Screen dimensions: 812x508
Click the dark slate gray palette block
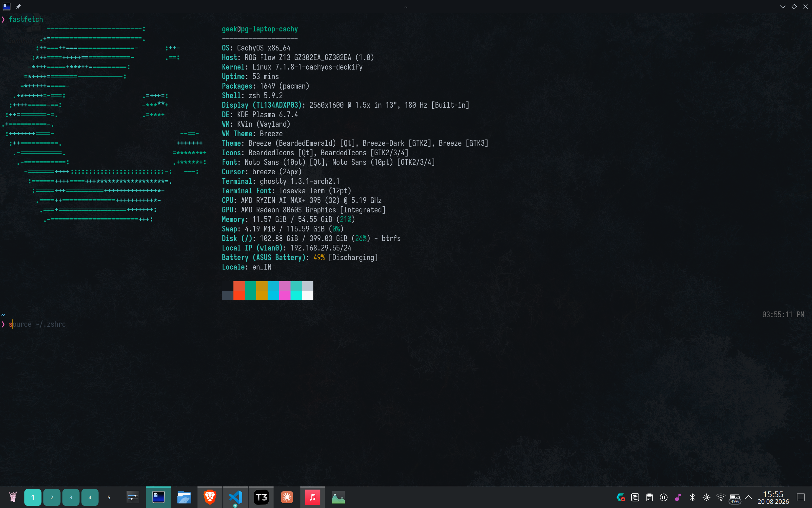(x=227, y=295)
